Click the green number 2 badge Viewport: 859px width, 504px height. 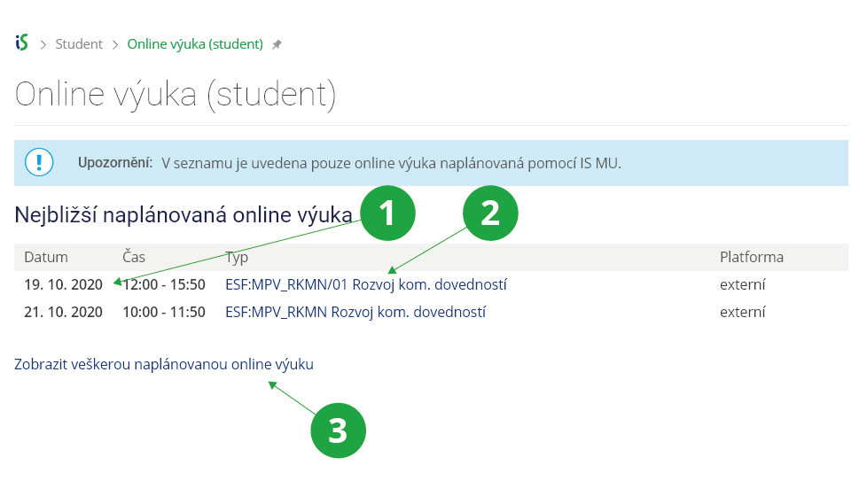point(489,213)
